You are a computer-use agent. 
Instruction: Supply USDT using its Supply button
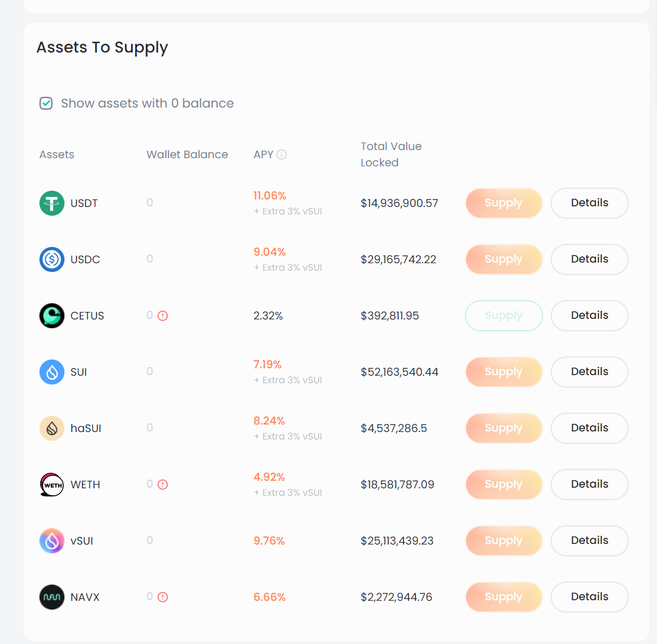(x=504, y=203)
